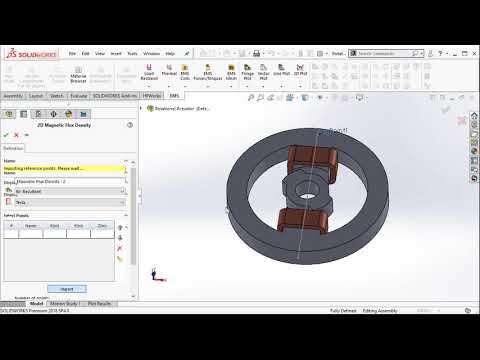
Task: Open the ConfigurationManager tab icon
Action: coord(38,114)
